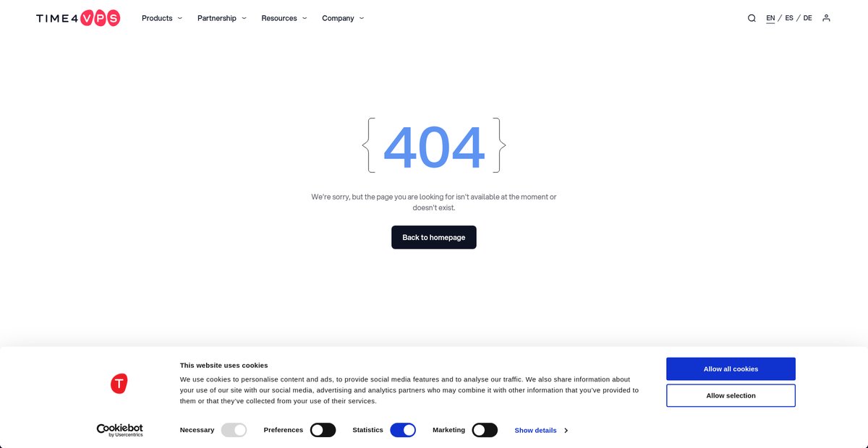Click the 404 heading text
Viewport: 868px width, 448px height.
(434, 147)
